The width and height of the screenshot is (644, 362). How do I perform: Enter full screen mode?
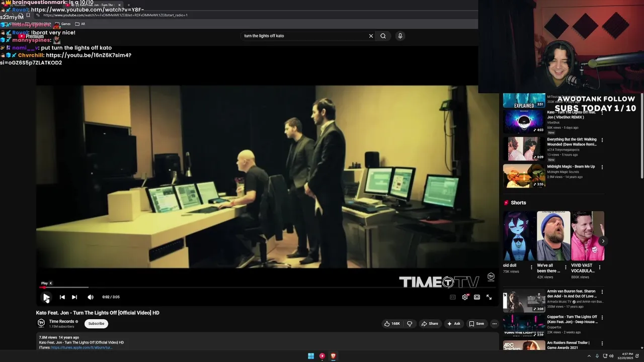(x=489, y=297)
